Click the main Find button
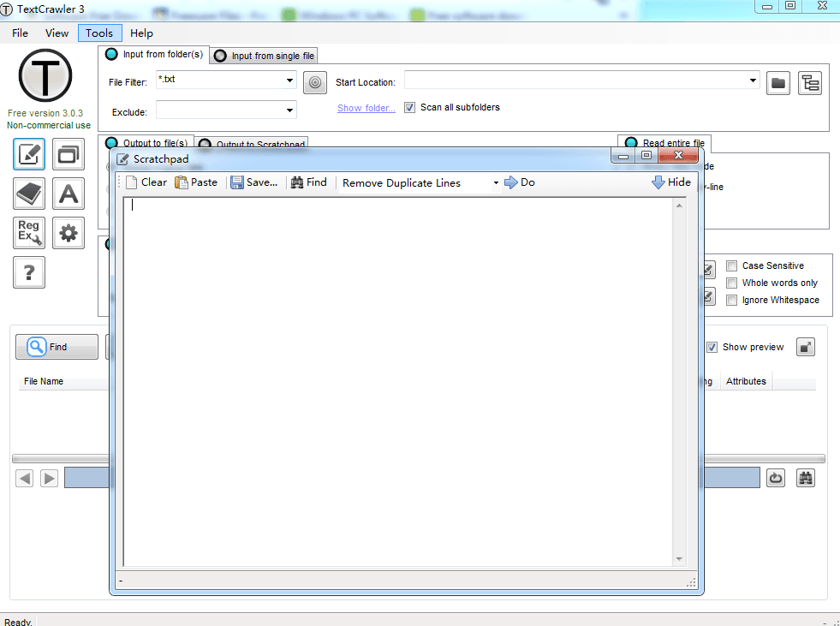Screen dimensions: 840x626 (57, 347)
